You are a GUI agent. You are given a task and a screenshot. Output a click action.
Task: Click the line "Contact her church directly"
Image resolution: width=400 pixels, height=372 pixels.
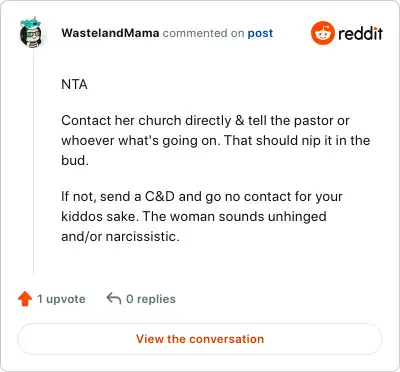pos(205,120)
